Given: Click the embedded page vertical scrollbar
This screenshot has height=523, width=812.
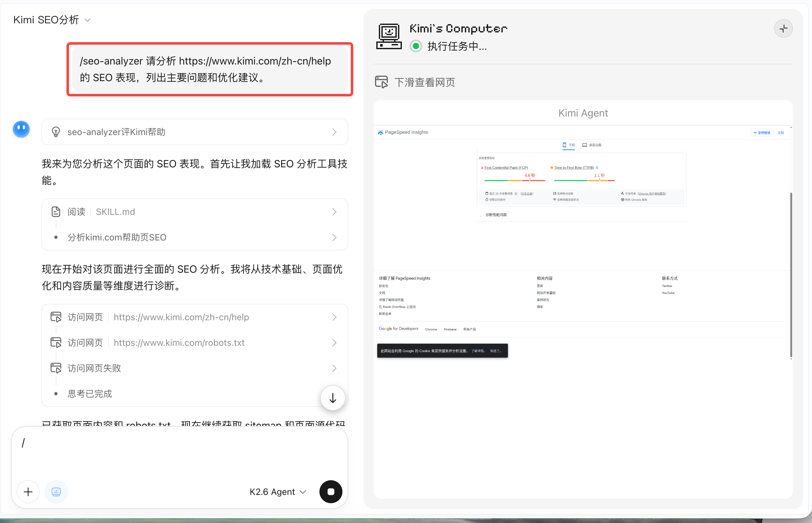Looking at the screenshot, I should (x=791, y=275).
